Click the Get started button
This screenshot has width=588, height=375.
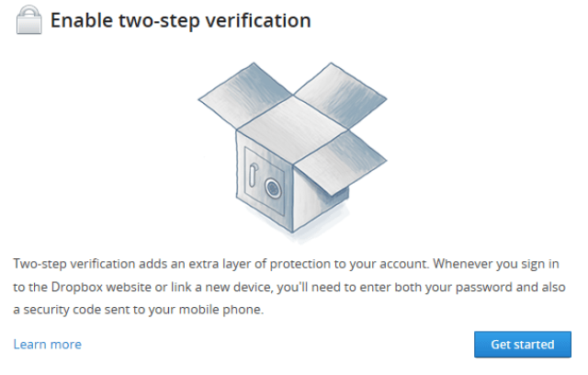tap(523, 345)
